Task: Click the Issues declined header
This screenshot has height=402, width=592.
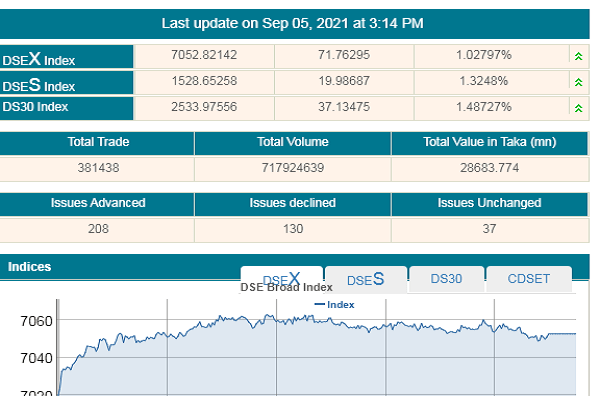Action: (293, 203)
